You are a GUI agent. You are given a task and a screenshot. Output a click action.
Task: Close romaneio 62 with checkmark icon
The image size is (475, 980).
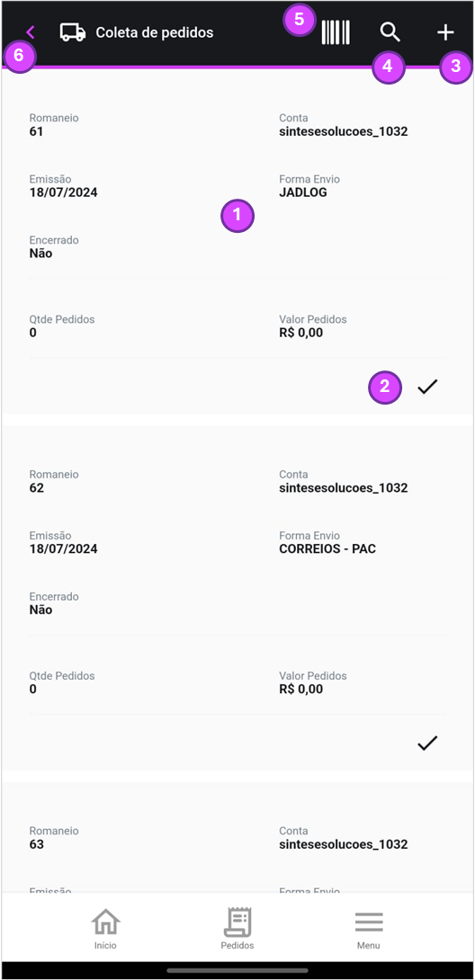coord(427,744)
